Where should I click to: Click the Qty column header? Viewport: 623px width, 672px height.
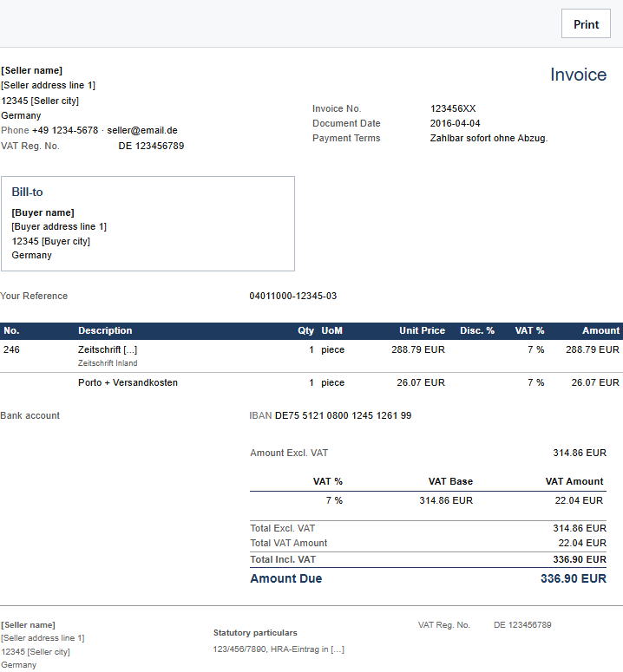[305, 330]
